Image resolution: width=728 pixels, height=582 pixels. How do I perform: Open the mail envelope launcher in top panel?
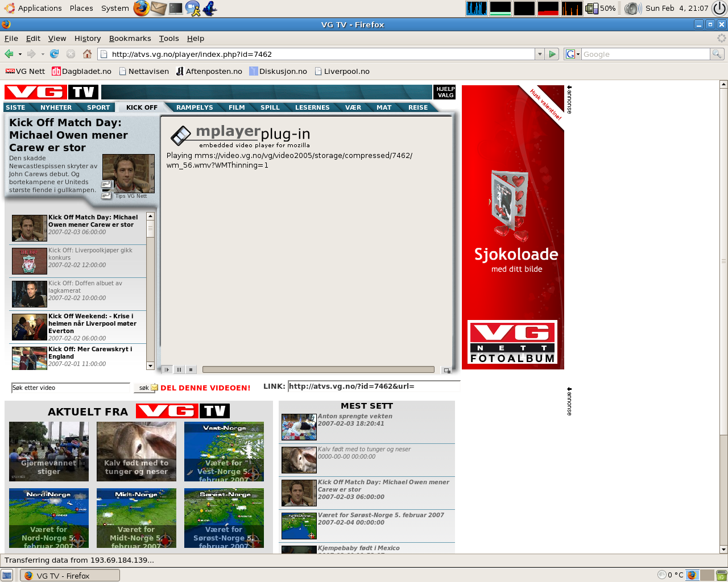tap(159, 8)
